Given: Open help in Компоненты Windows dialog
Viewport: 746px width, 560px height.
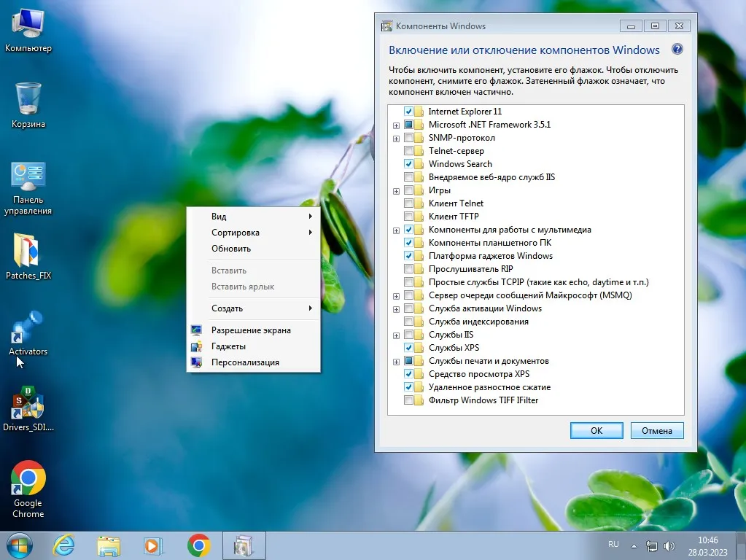Looking at the screenshot, I should (x=677, y=49).
